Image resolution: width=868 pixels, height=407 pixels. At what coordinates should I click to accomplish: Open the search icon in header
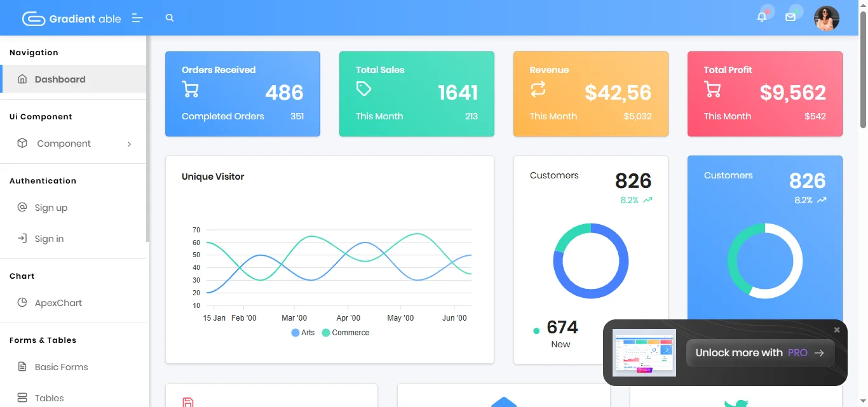170,18
